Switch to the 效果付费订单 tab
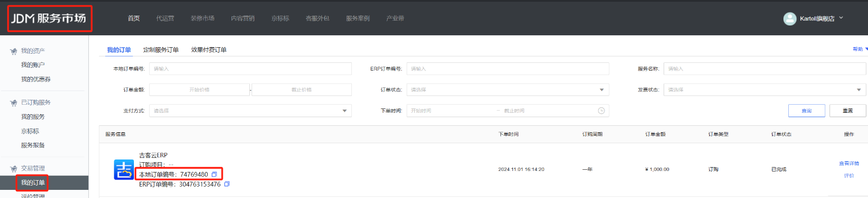Viewport: 868px width, 198px height. point(209,50)
